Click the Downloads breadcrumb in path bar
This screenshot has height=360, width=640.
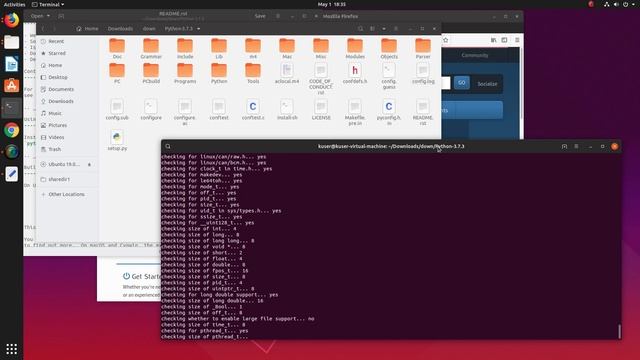[x=120, y=29]
